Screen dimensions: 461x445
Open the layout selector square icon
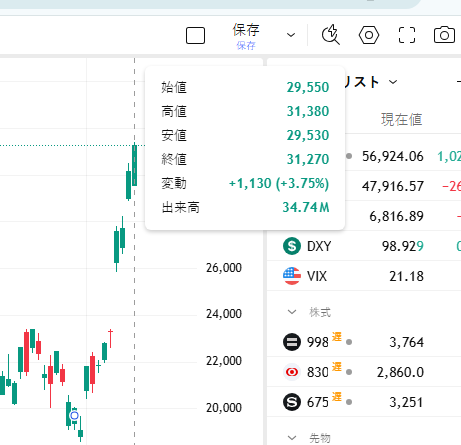coord(195,35)
